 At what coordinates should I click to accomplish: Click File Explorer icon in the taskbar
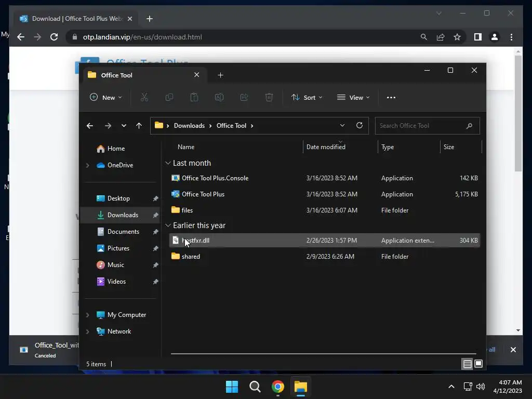click(x=301, y=387)
